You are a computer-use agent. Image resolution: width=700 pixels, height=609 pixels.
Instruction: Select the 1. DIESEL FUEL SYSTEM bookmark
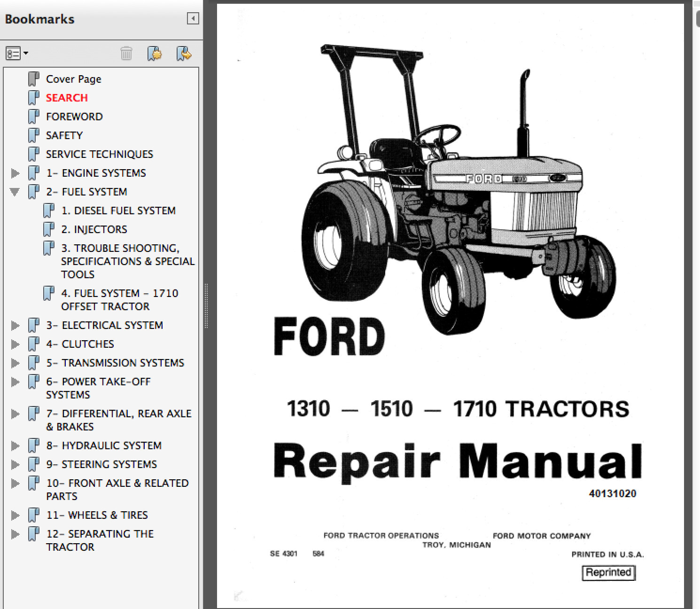click(118, 211)
